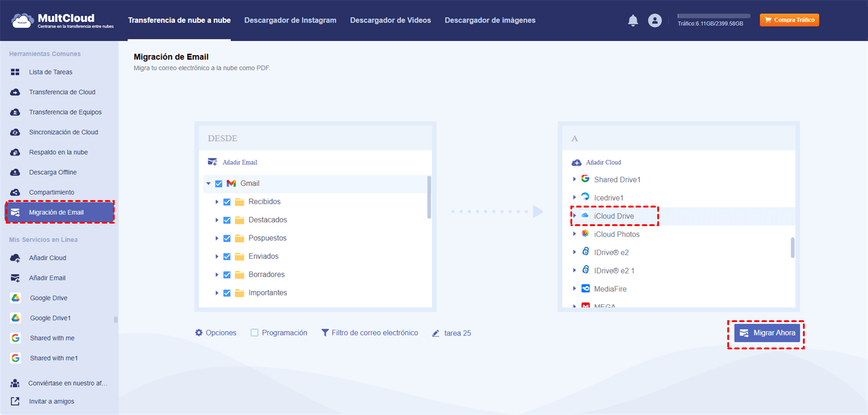868x415 pixels.
Task: Click the Migrar Ahora button
Action: pos(766,333)
